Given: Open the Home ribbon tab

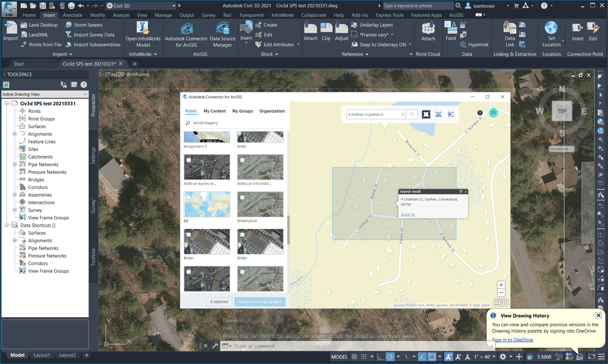Looking at the screenshot, I should (29, 15).
